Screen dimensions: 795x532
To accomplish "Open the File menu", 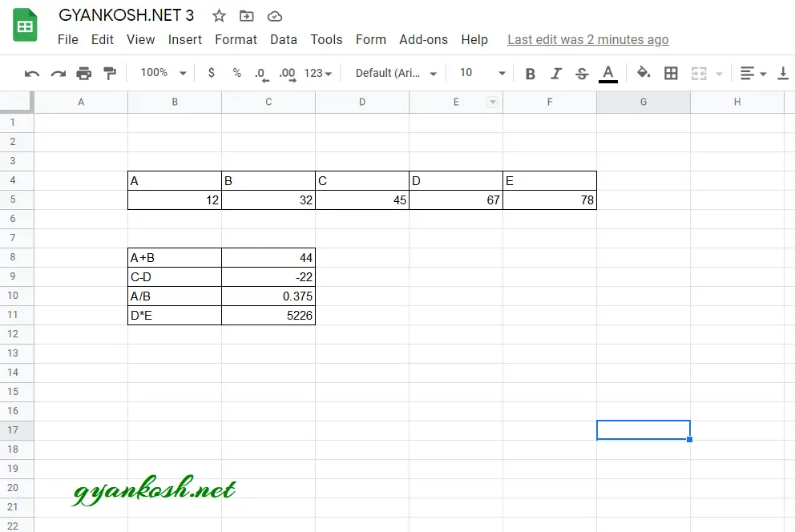I will tap(68, 39).
